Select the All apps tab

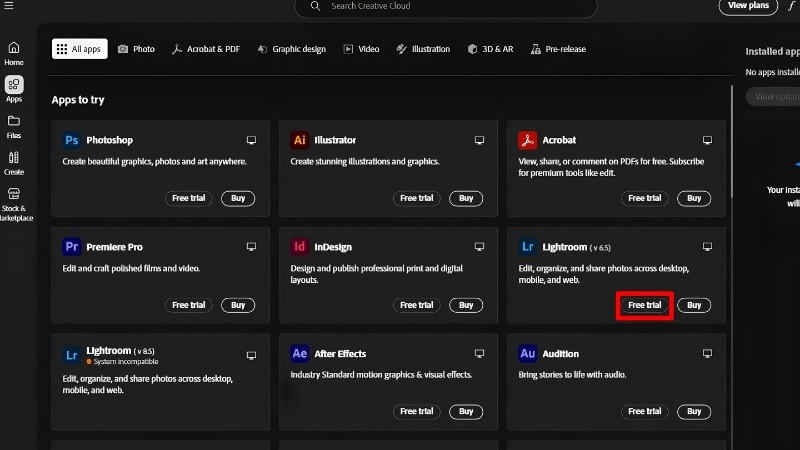click(x=80, y=49)
